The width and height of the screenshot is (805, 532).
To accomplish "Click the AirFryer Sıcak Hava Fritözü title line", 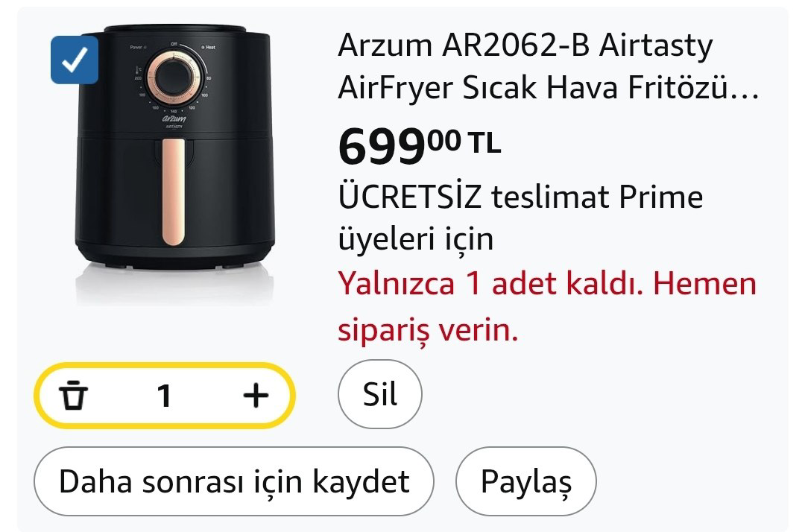I will [x=548, y=88].
